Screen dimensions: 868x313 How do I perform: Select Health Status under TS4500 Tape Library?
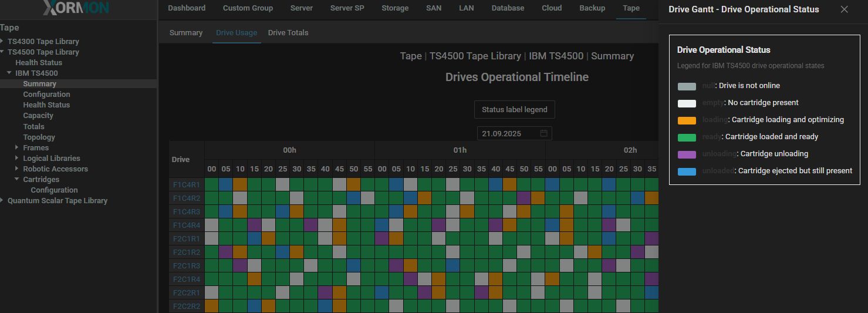[x=39, y=62]
